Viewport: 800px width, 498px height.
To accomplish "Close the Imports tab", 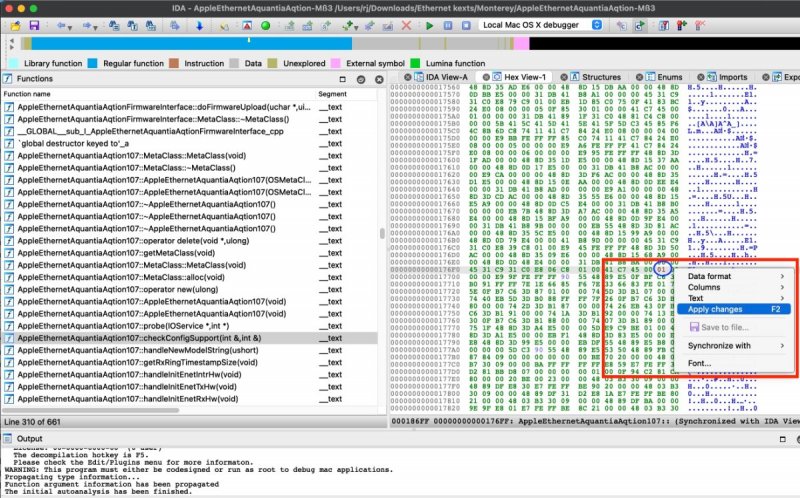I will pos(701,77).
